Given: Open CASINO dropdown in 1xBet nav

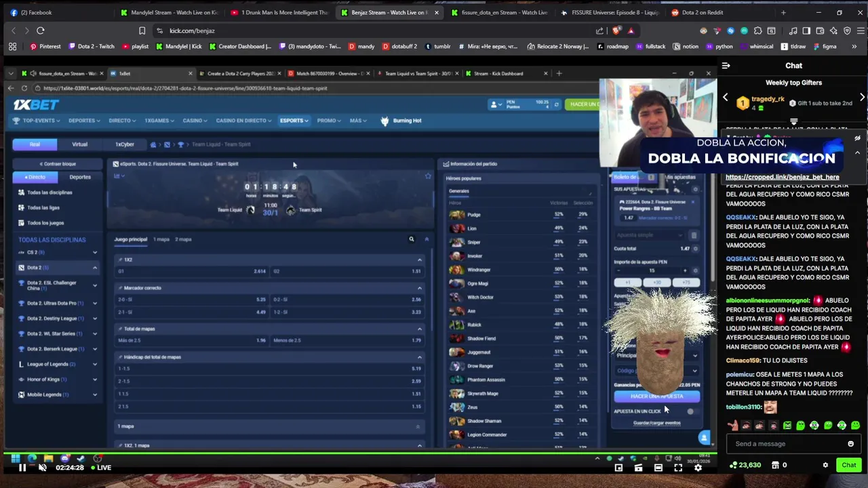Looking at the screenshot, I should pyautogui.click(x=195, y=121).
